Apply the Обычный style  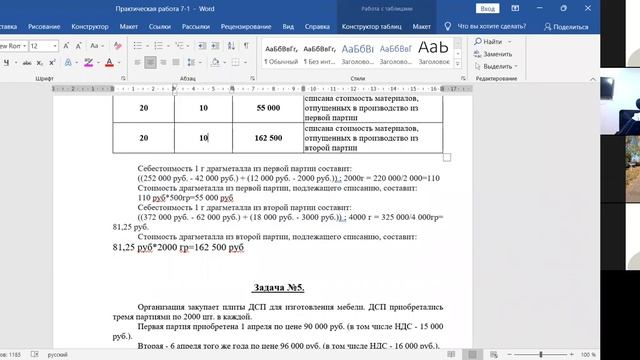(x=281, y=53)
